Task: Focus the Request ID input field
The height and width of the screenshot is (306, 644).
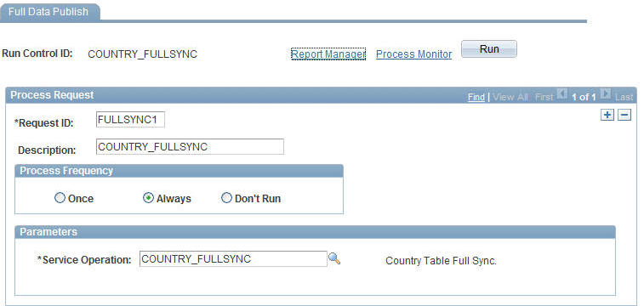Action: pos(130,120)
